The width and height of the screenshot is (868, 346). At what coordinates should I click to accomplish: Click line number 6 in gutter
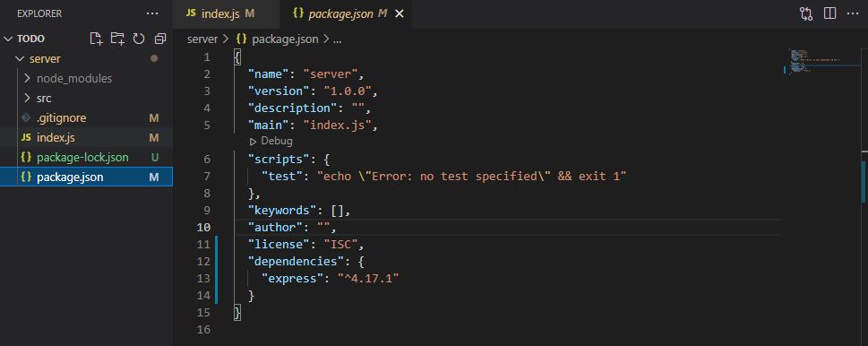pyautogui.click(x=207, y=159)
